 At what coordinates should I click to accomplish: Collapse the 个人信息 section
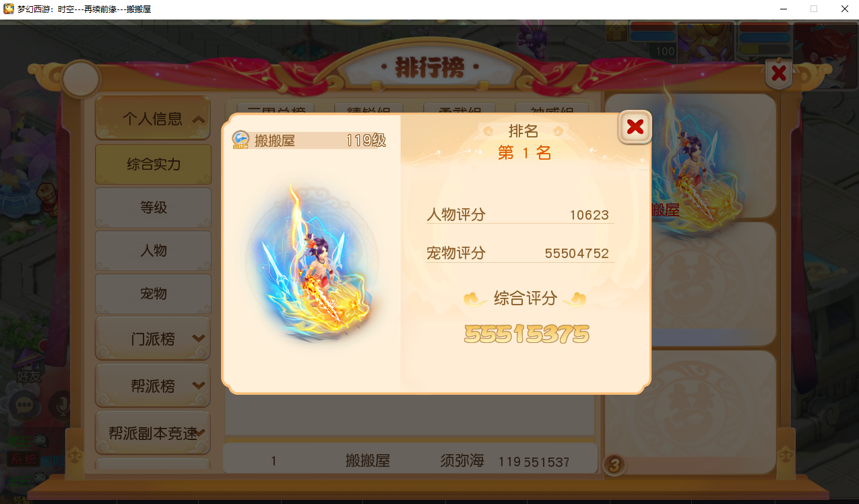(x=153, y=119)
